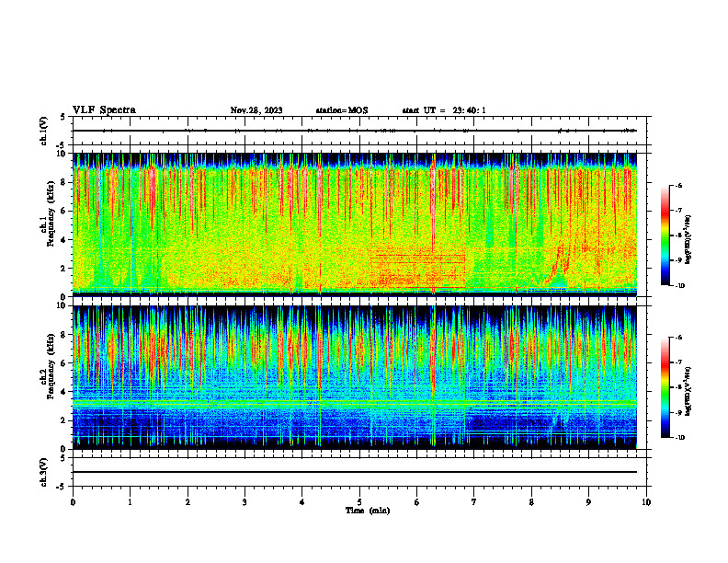Click the "-10" label on ch.2 colorbar

[x=679, y=438]
